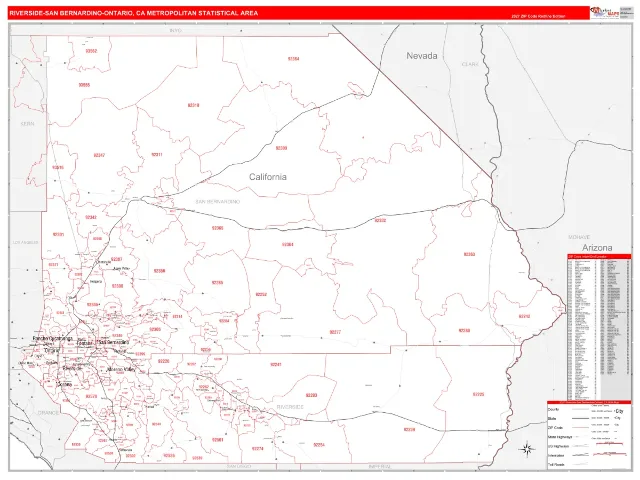Click the MOHAVE county label
This screenshot has height=480, width=640.
pyautogui.click(x=579, y=237)
